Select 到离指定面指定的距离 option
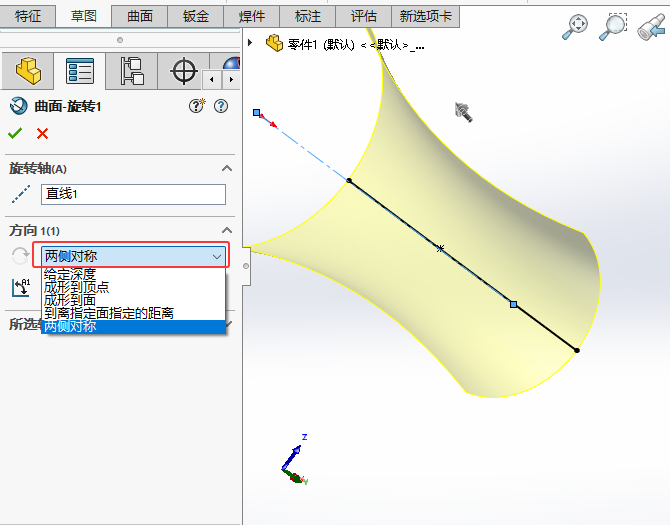Viewport: 670px width, 525px height. click(x=133, y=314)
